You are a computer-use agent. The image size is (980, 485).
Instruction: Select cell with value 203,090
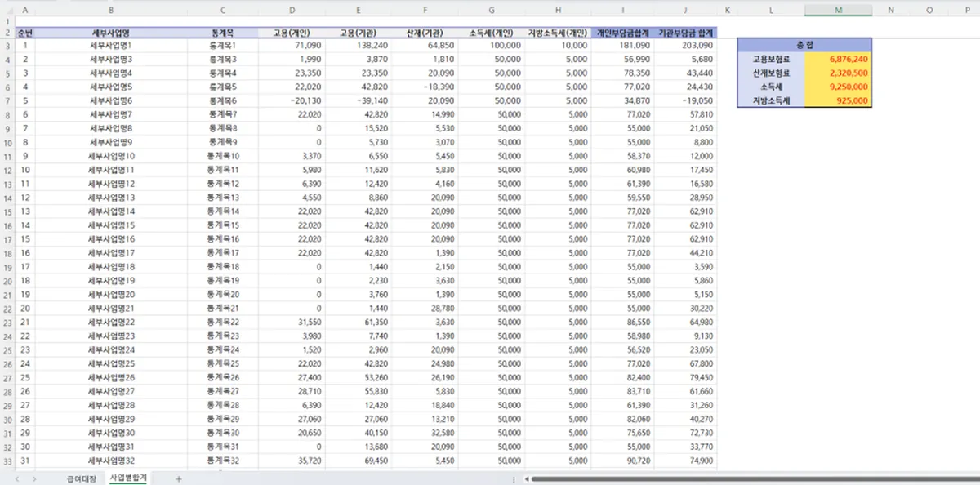pos(686,46)
